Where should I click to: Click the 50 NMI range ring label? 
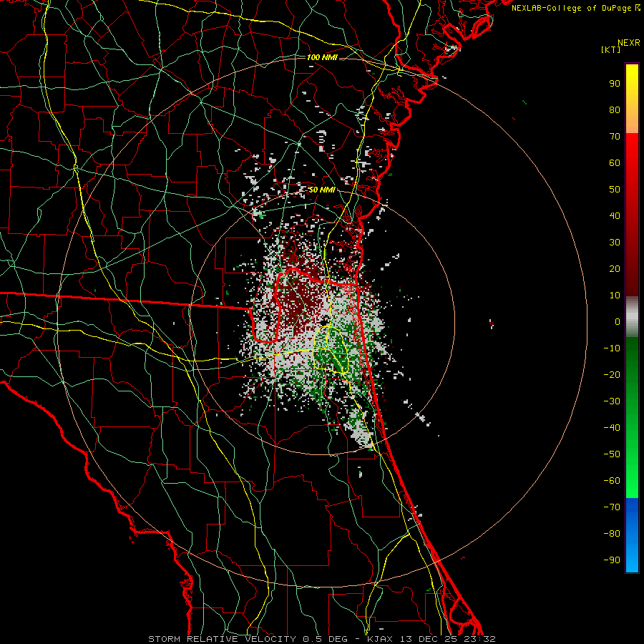pyautogui.click(x=322, y=190)
